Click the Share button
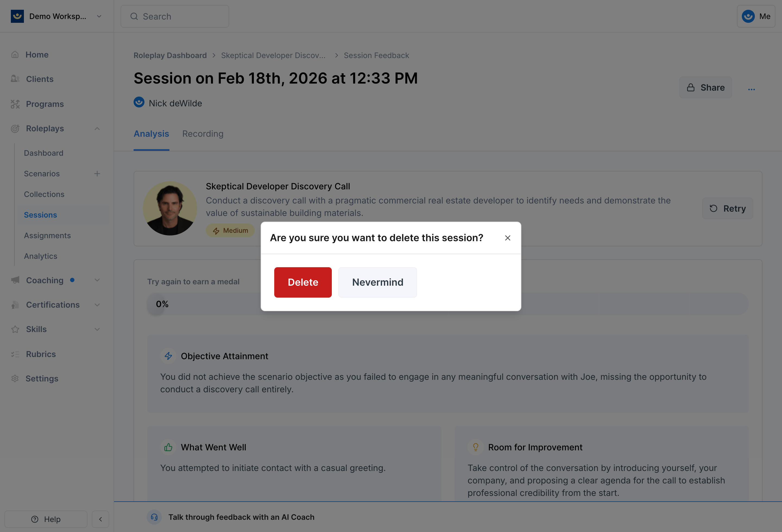Screen dimensions: 782x532 [x=706, y=87]
